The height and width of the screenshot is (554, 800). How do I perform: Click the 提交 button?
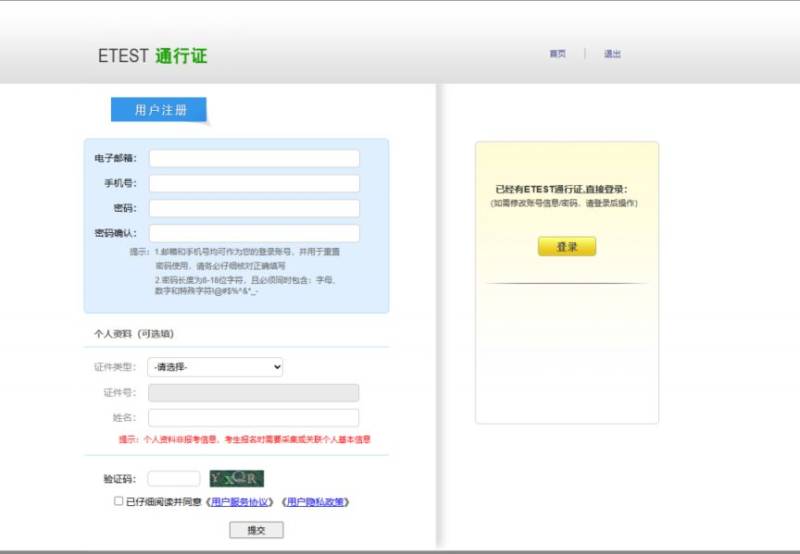(256, 530)
